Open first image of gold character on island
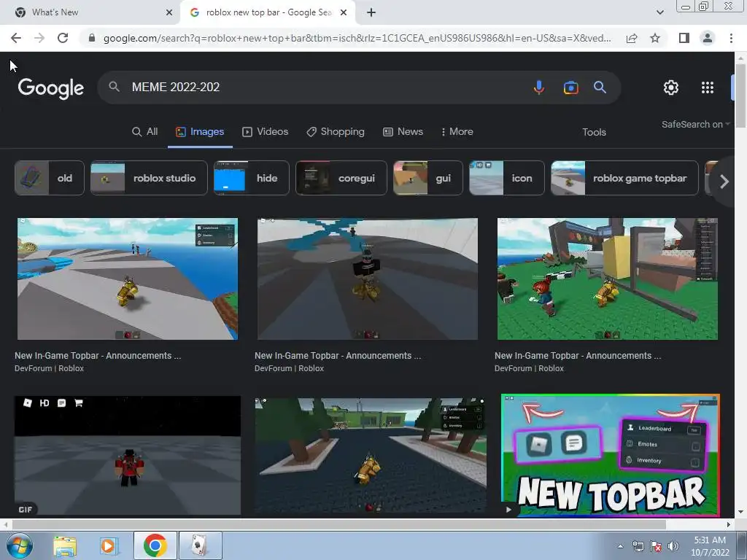The width and height of the screenshot is (747, 560). click(x=128, y=279)
